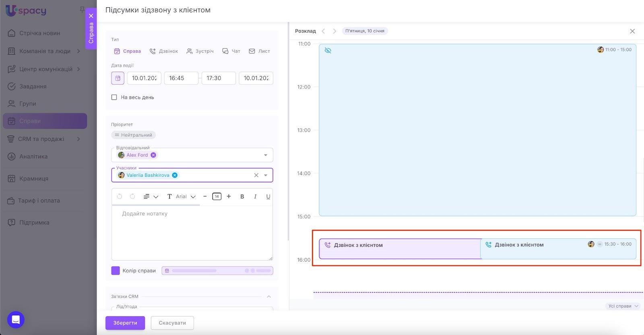Click the calendar date picker icon

click(118, 78)
